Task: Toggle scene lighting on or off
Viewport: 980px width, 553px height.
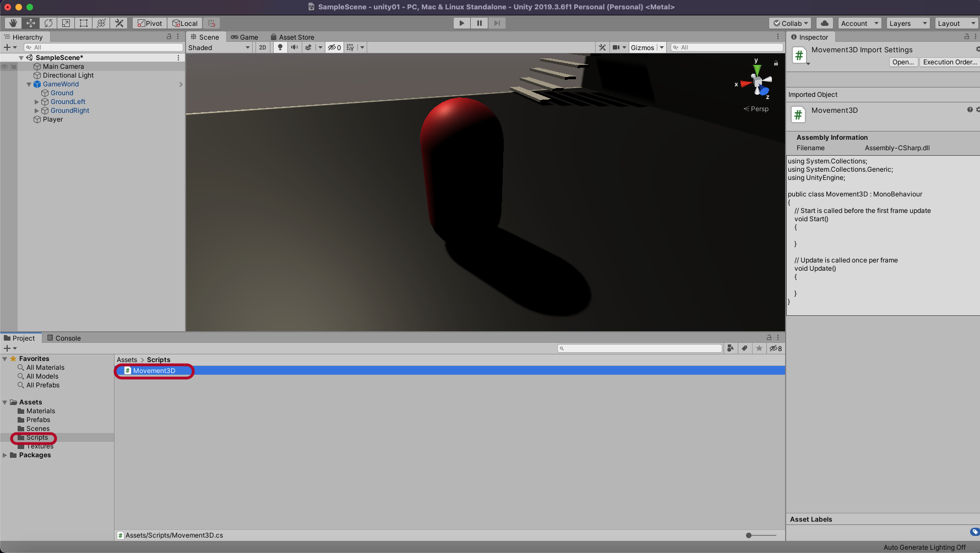Action: point(280,47)
